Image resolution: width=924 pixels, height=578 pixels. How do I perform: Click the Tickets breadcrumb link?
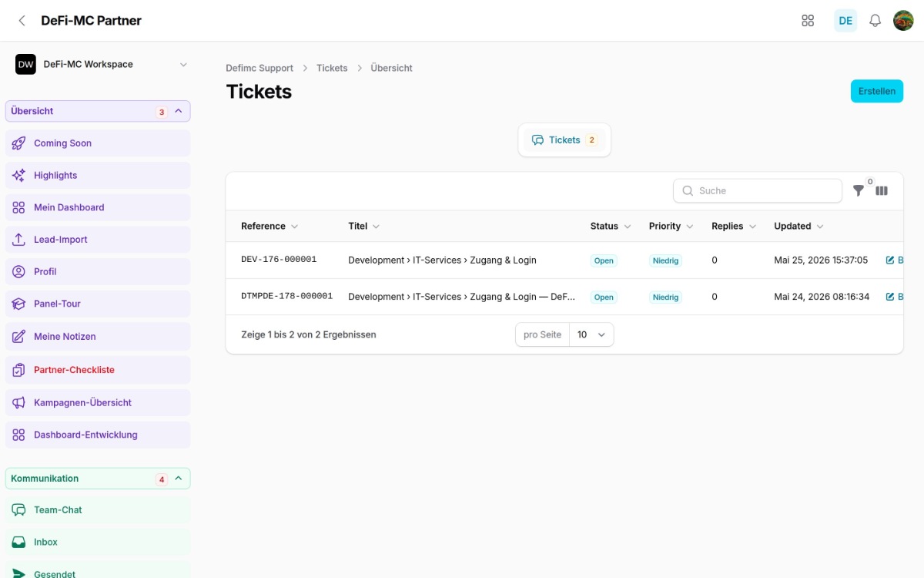[x=332, y=68]
